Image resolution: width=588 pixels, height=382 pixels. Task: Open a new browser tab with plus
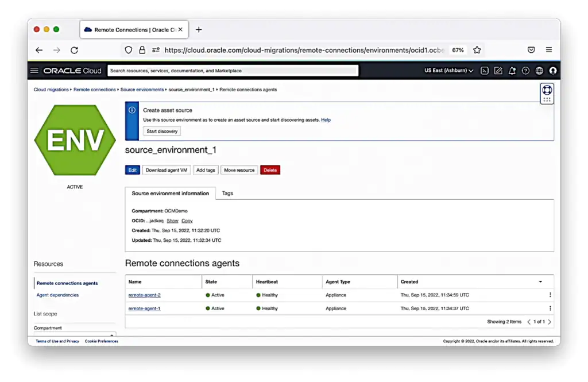[199, 30]
